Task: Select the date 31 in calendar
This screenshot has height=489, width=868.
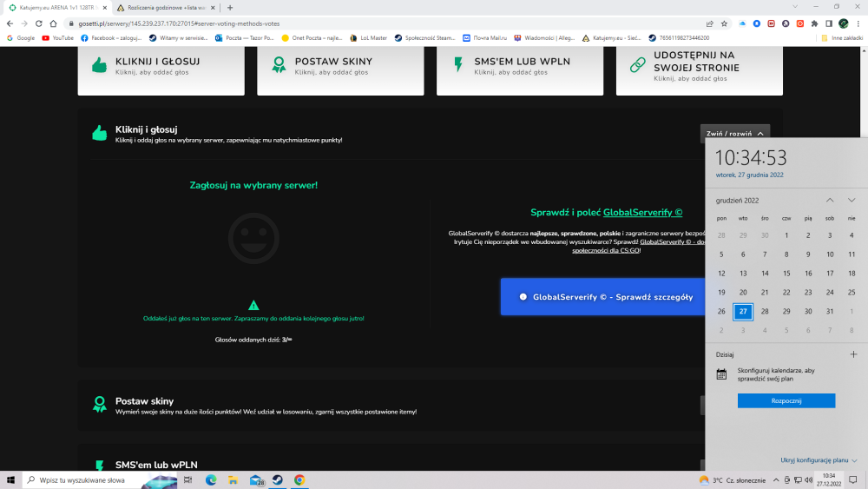Action: (x=829, y=311)
